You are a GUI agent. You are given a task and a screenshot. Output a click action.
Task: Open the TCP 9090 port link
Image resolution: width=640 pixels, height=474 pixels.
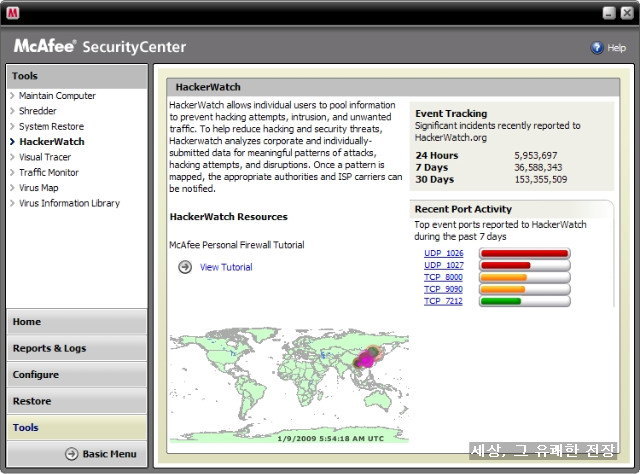point(443,289)
